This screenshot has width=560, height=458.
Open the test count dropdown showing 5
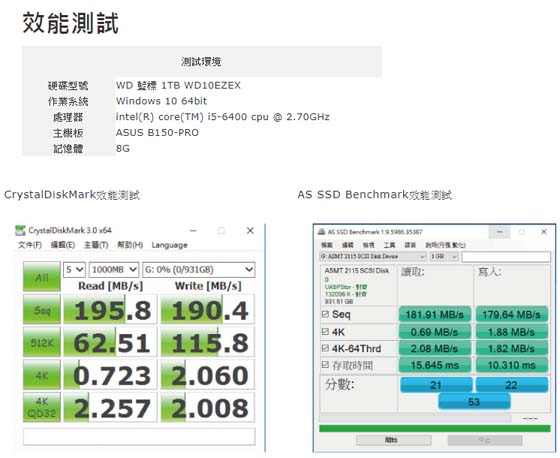[x=74, y=270]
